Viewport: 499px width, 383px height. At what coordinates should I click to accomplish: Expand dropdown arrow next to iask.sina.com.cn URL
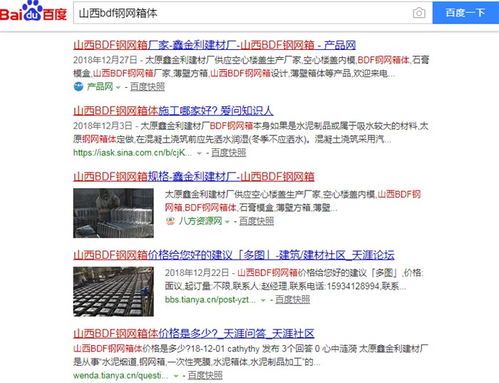199,153
